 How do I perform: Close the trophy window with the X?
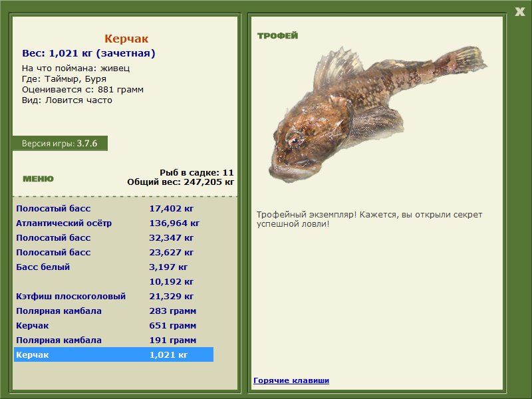(x=519, y=12)
